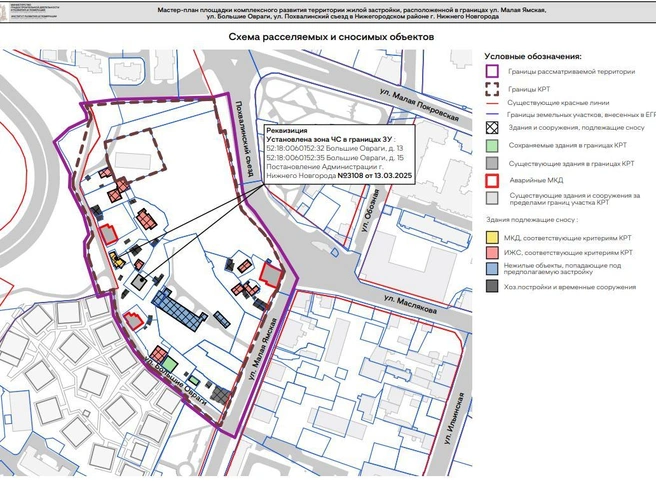Click the Схема расселяемых и сносимых объектов title
The height and width of the screenshot is (492, 656).
[x=331, y=37]
